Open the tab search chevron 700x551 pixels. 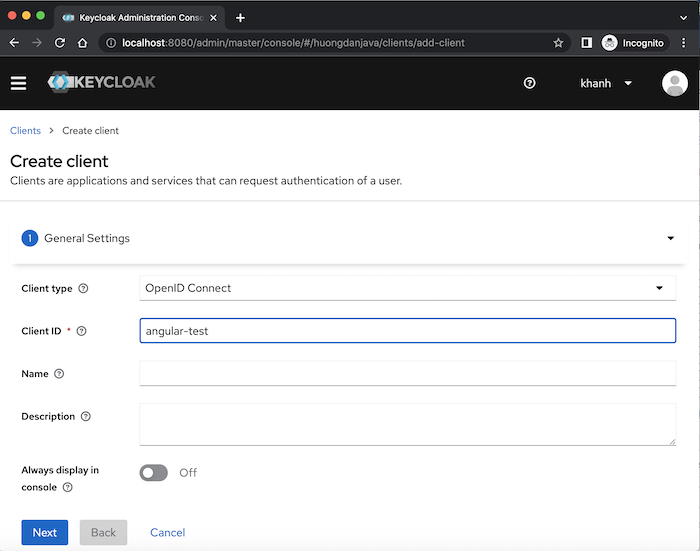(x=683, y=18)
